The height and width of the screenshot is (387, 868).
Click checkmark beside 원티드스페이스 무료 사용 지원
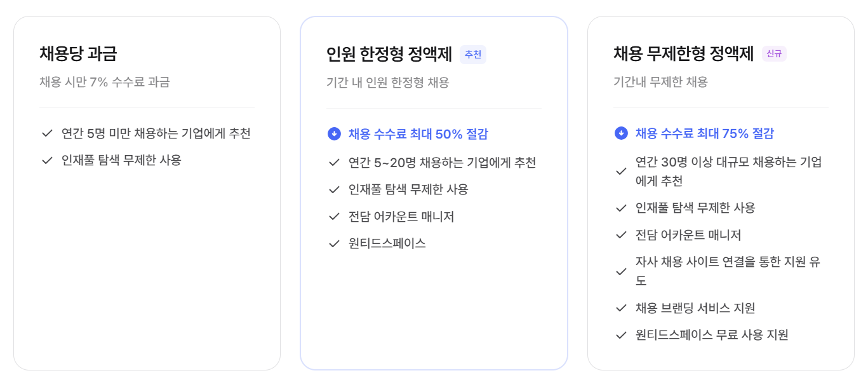tap(621, 335)
